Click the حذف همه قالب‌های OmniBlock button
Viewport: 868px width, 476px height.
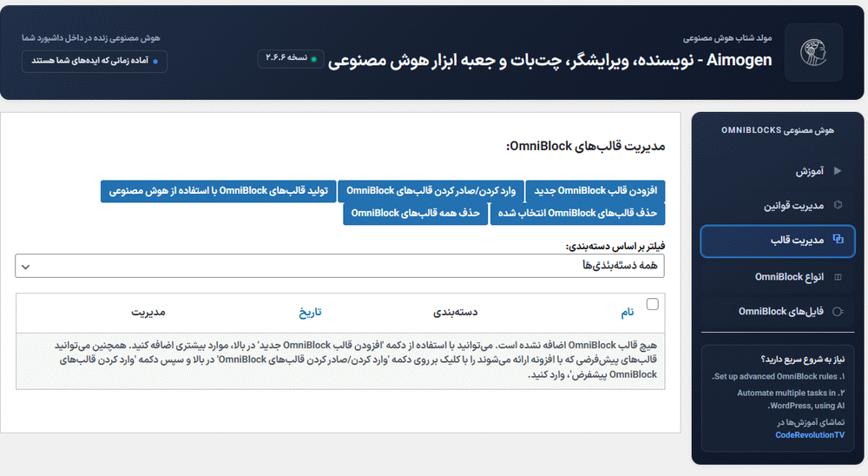click(415, 214)
